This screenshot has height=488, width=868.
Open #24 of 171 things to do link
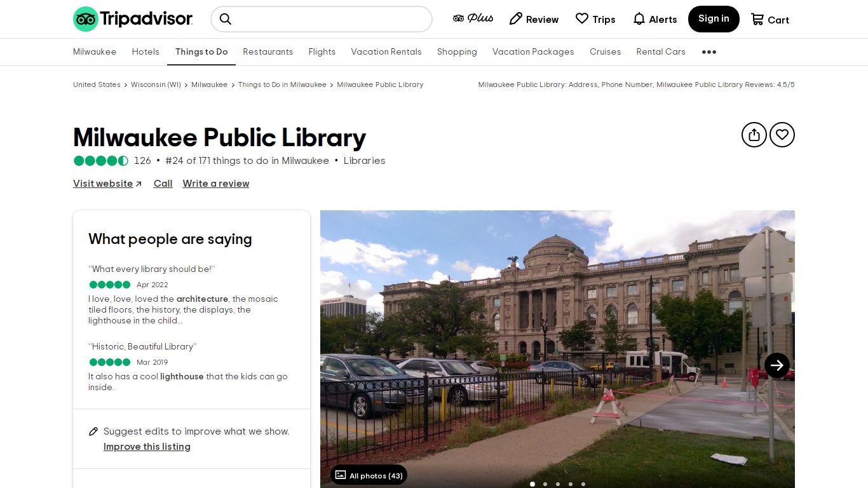[247, 161]
